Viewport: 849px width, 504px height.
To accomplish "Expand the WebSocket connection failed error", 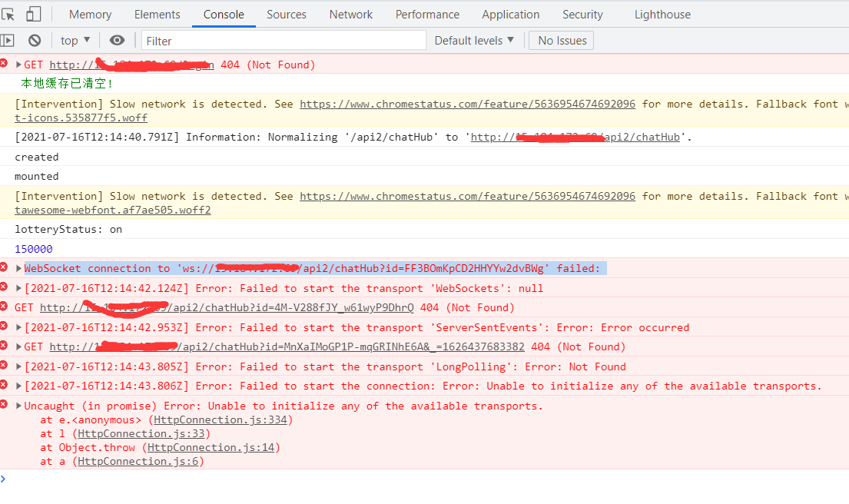I will point(17,268).
